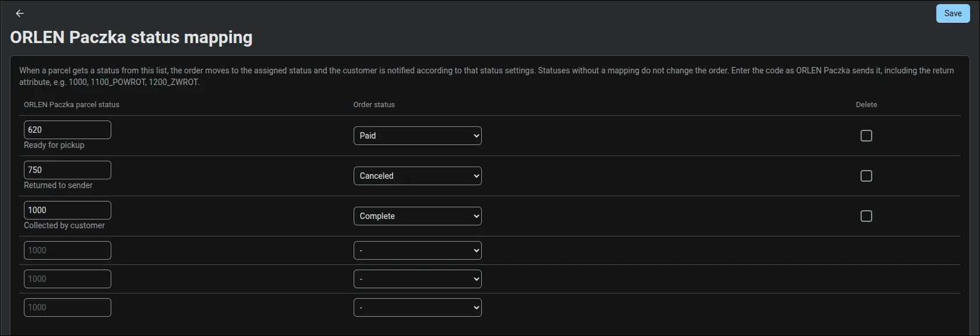Viewport: 980px width, 336px height.
Task: Tick Delete checkbox for status 620
Action: point(866,136)
